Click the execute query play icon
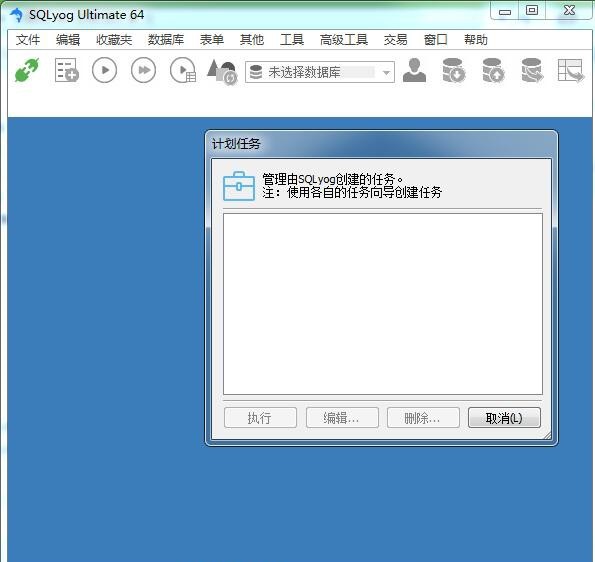 coord(104,70)
